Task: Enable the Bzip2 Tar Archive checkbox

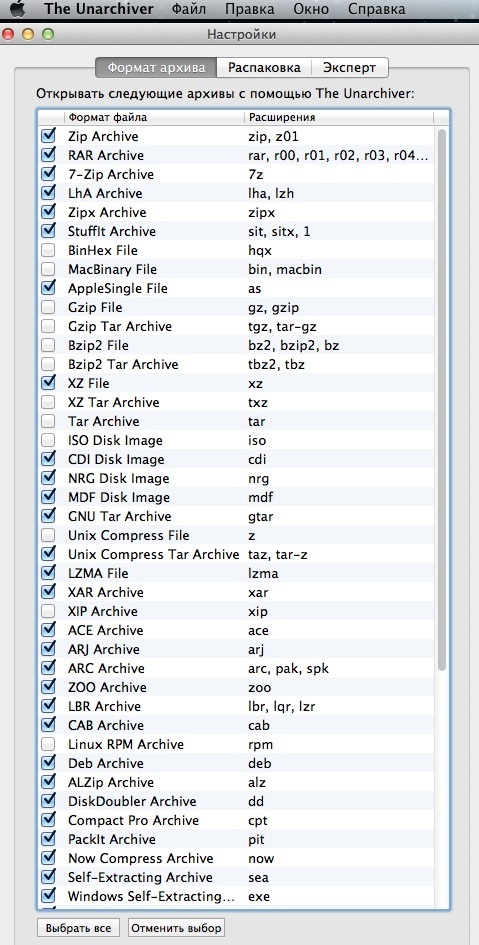Action: [48, 364]
